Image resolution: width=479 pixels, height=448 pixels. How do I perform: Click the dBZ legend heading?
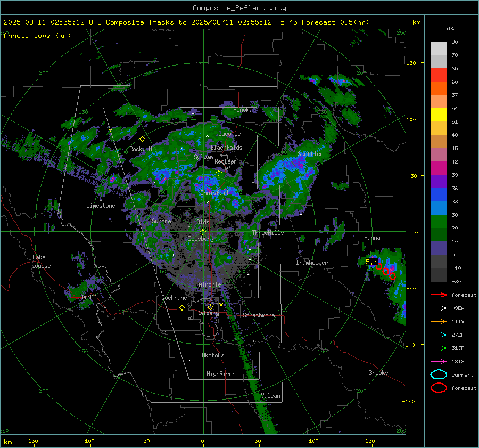[x=451, y=28]
